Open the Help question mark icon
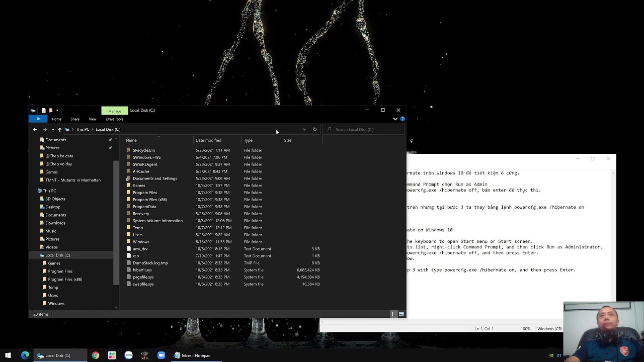The image size is (644, 362). coord(403,119)
